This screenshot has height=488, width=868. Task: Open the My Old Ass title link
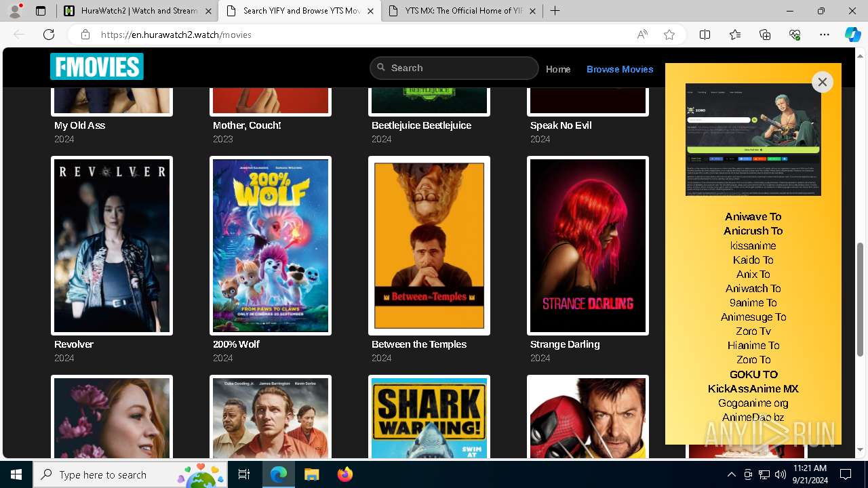pyautogui.click(x=79, y=125)
